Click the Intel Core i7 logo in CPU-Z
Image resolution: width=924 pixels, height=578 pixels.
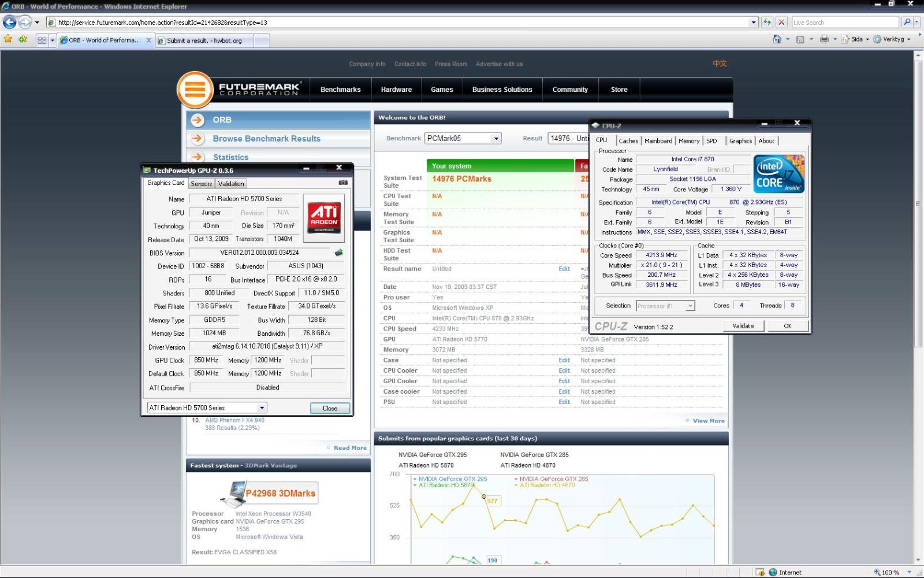(x=779, y=174)
